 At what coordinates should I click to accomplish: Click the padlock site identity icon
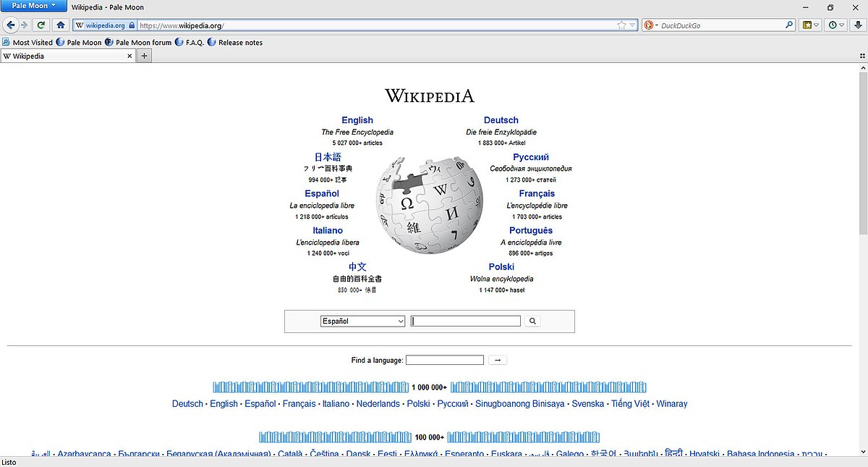[131, 25]
